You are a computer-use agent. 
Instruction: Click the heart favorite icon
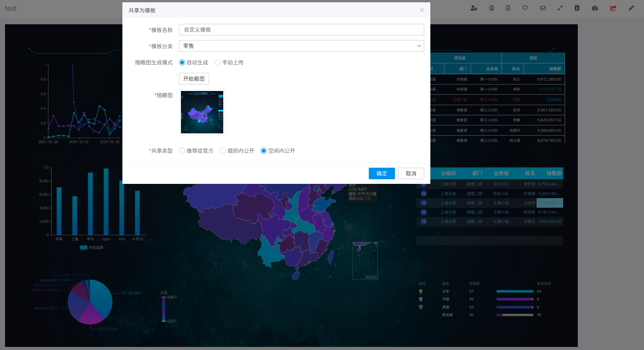tap(525, 8)
